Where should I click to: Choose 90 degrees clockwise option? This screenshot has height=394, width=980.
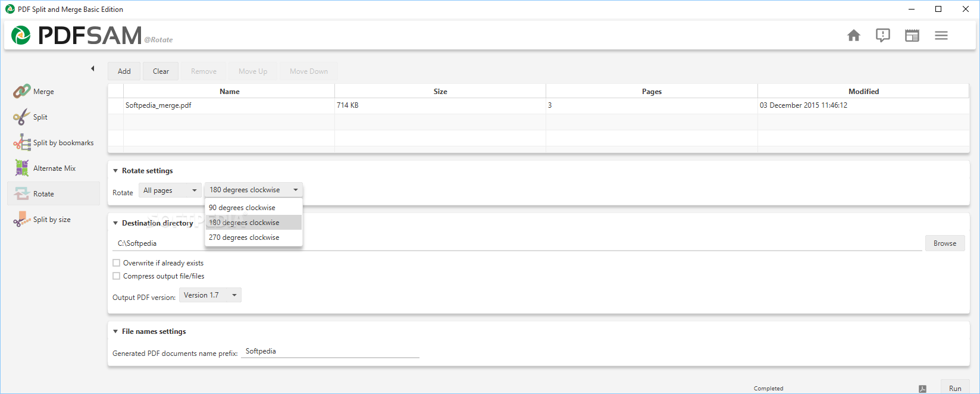click(253, 208)
